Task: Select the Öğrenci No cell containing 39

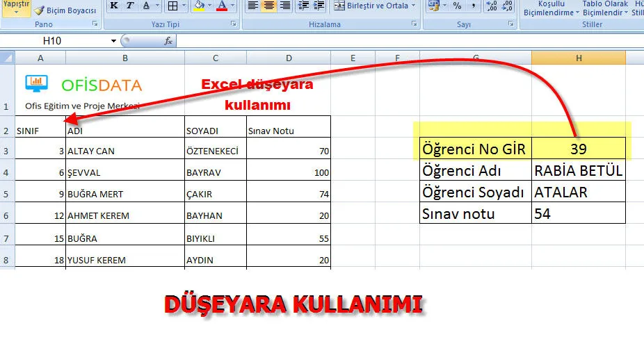Action: (578, 149)
